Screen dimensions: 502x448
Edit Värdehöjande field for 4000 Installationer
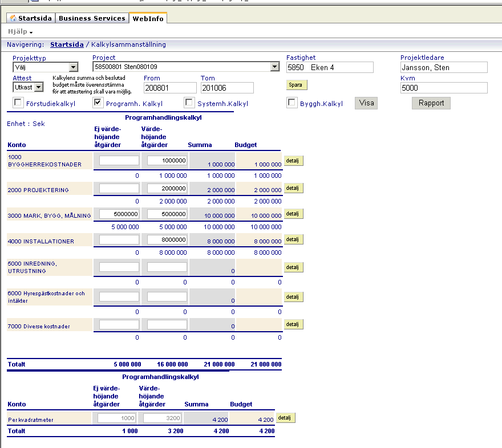[167, 239]
